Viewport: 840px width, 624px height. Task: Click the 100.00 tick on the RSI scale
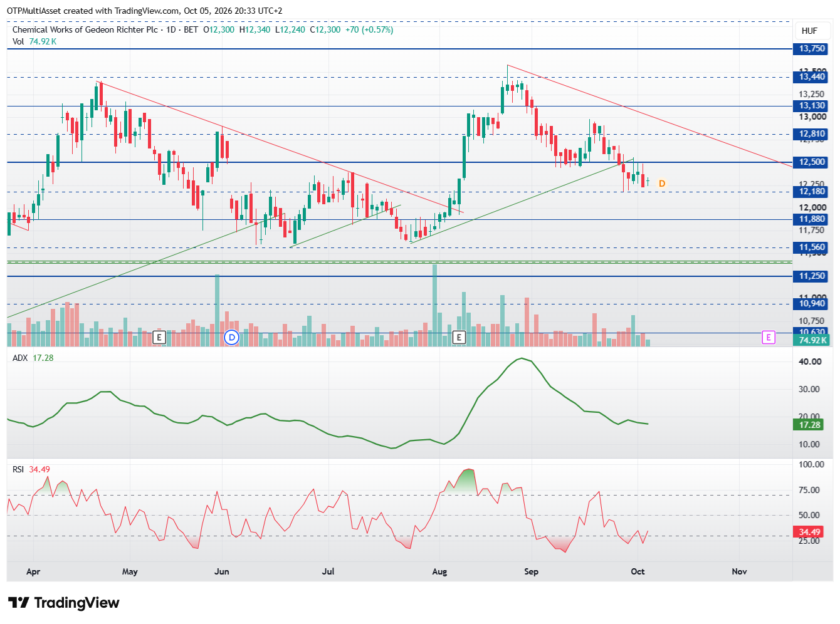811,464
